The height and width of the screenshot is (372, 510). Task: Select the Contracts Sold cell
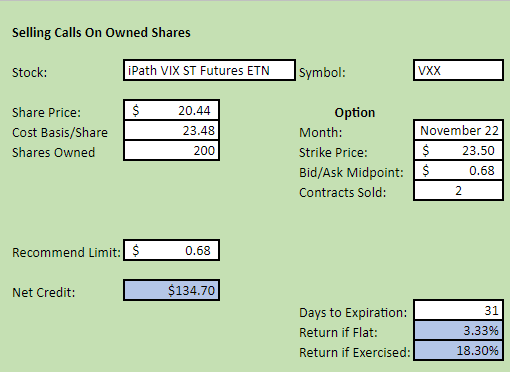(x=458, y=190)
